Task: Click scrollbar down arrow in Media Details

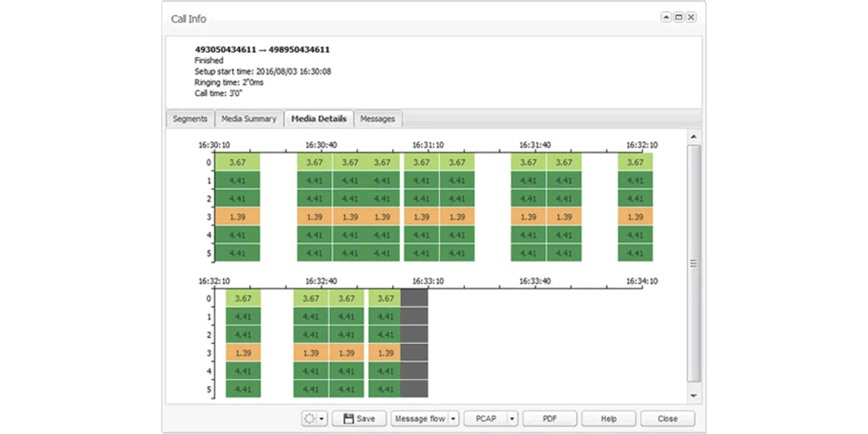Action: (694, 396)
